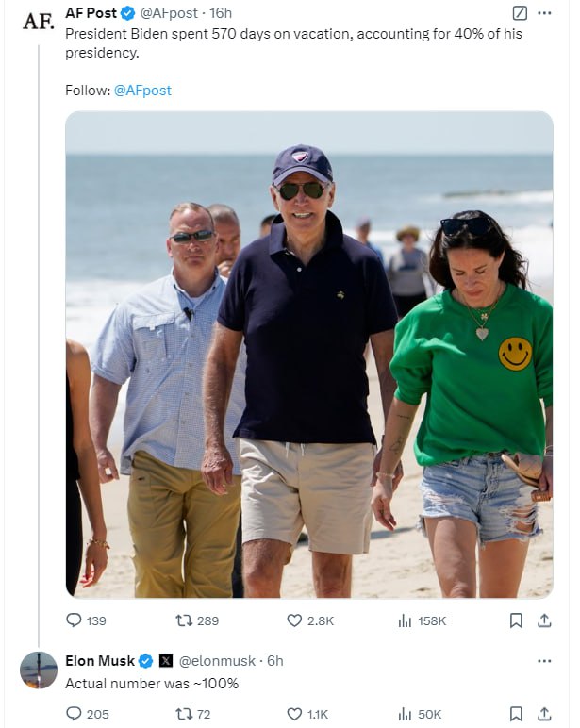This screenshot has height=728, width=580.
Task: Reply to the AF Post tweet
Action: pos(74,620)
